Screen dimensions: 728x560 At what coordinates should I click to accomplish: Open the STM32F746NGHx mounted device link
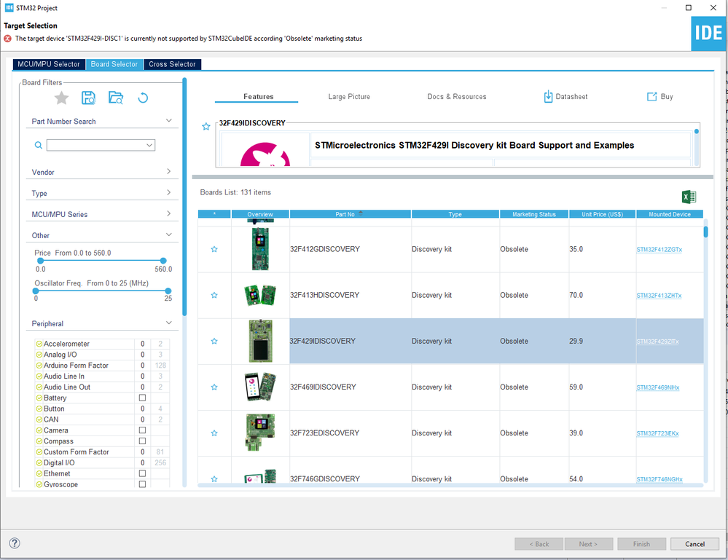click(659, 479)
